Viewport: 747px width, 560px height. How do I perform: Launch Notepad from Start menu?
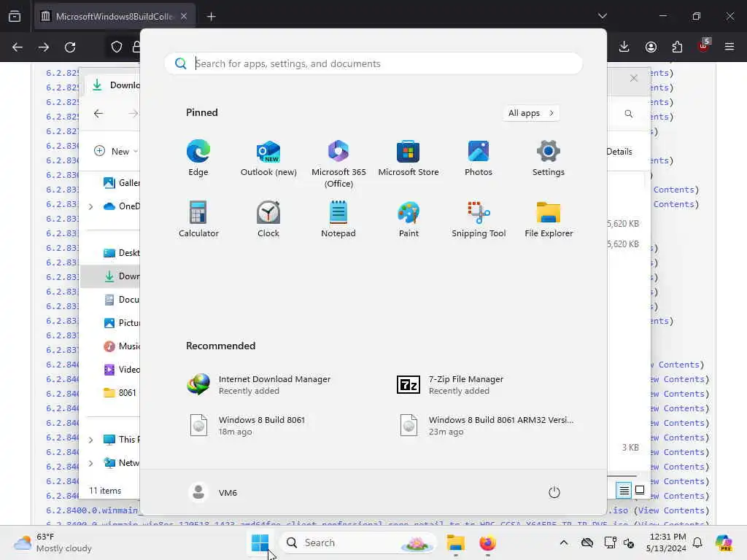(338, 219)
